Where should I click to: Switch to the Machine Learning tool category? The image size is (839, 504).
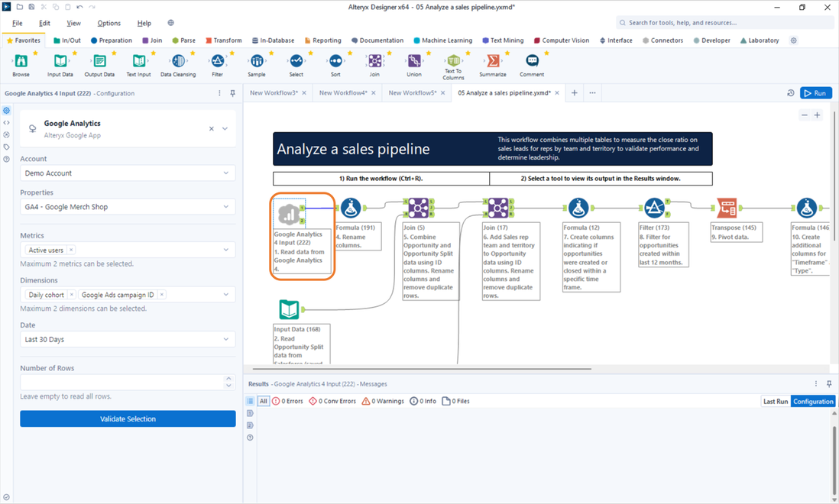point(443,40)
